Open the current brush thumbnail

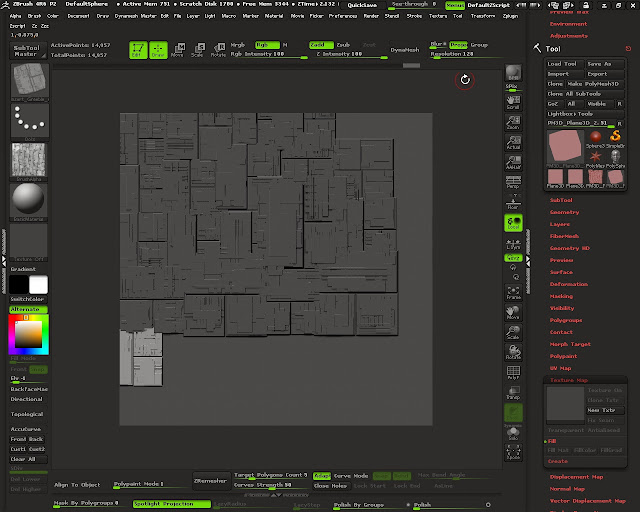[29, 82]
